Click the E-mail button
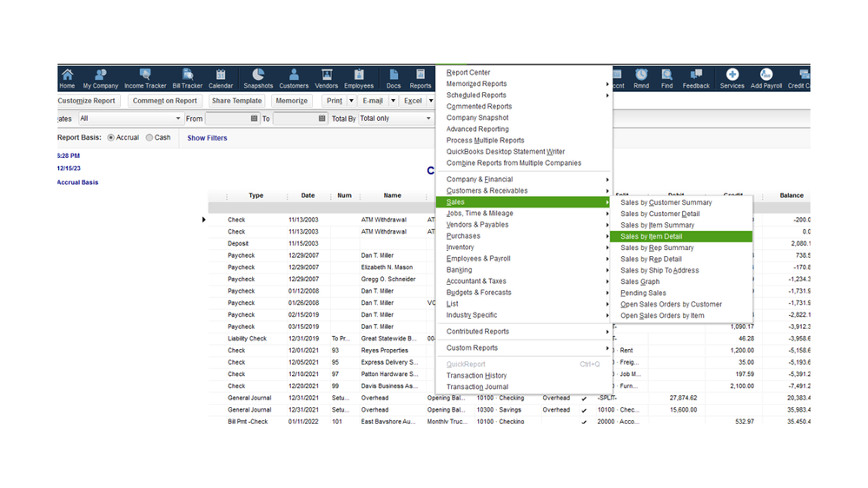 373,101
